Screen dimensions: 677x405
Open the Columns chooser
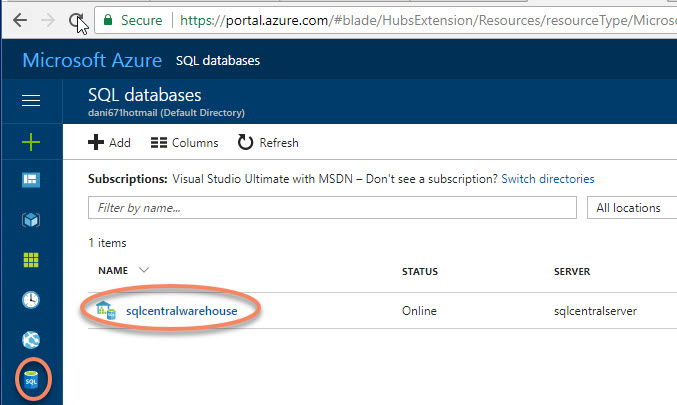tap(184, 143)
